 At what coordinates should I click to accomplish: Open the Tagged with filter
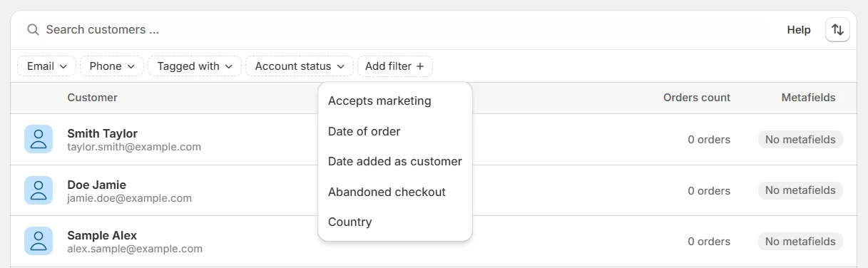(x=195, y=66)
